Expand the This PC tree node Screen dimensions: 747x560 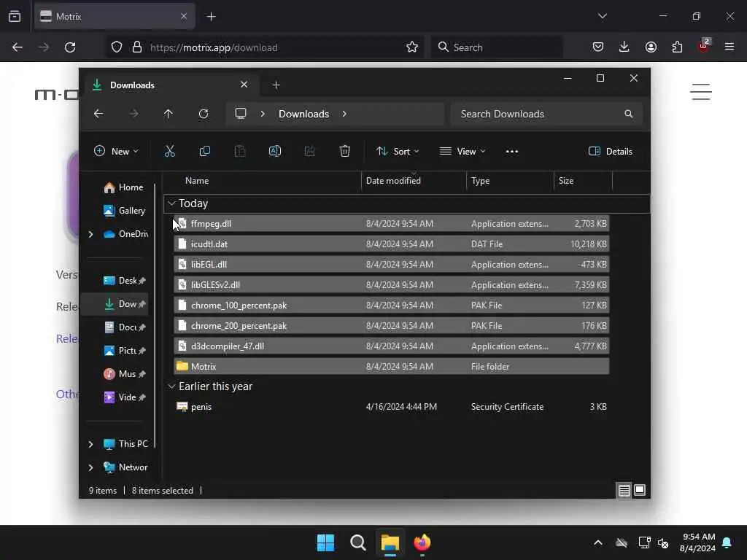[90, 444]
